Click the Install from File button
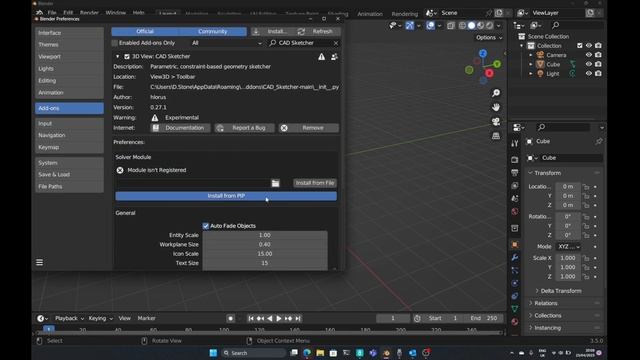Screen dimensions: 640x360 (315, 183)
